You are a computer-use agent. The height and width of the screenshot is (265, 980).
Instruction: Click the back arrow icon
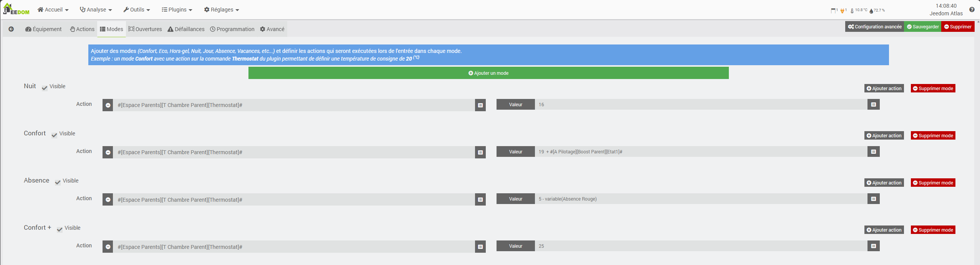click(11, 29)
